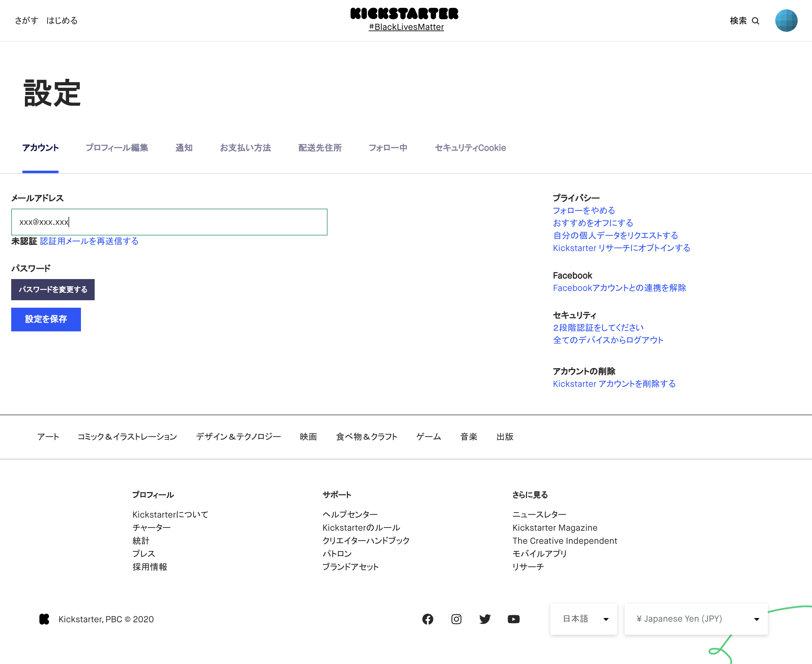The image size is (812, 664).
Task: Open Kickstarterのルール footer link
Action: (x=361, y=528)
